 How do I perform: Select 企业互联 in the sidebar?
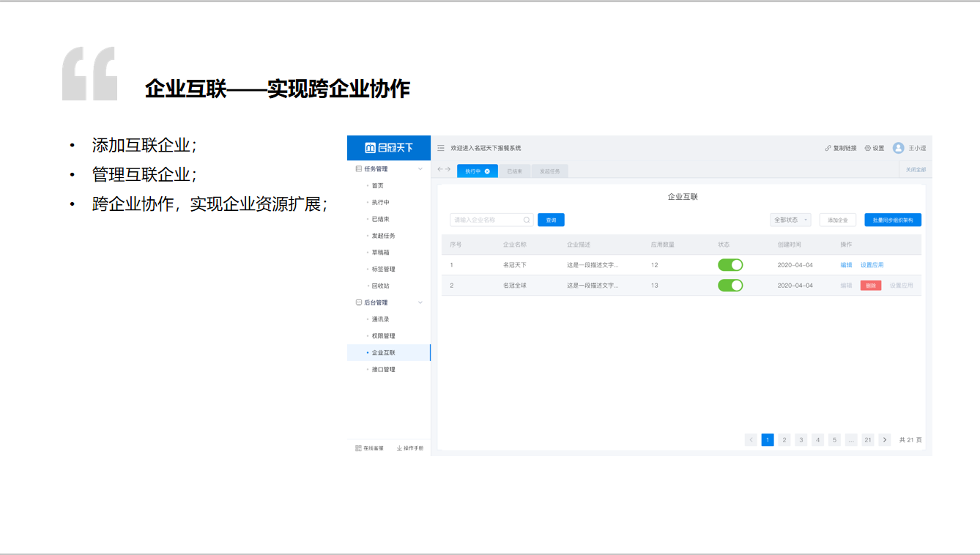point(389,353)
